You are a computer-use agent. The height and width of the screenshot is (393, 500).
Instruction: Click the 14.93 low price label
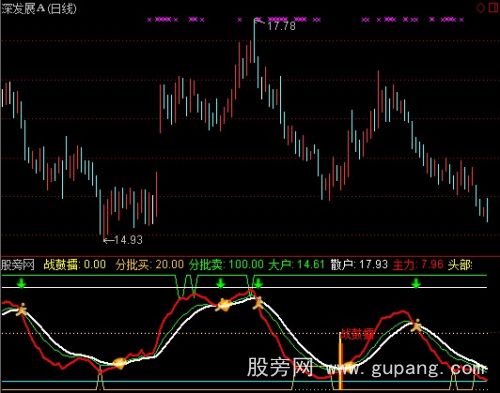coord(128,240)
